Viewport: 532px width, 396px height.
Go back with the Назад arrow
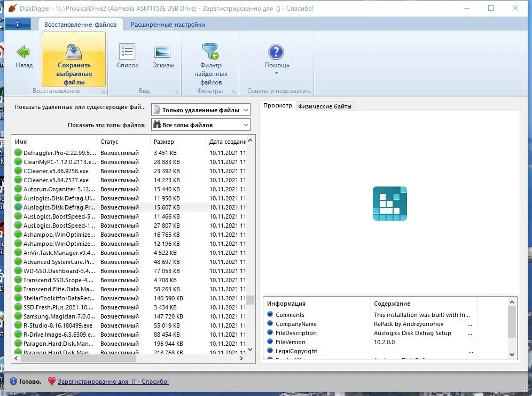[24, 56]
